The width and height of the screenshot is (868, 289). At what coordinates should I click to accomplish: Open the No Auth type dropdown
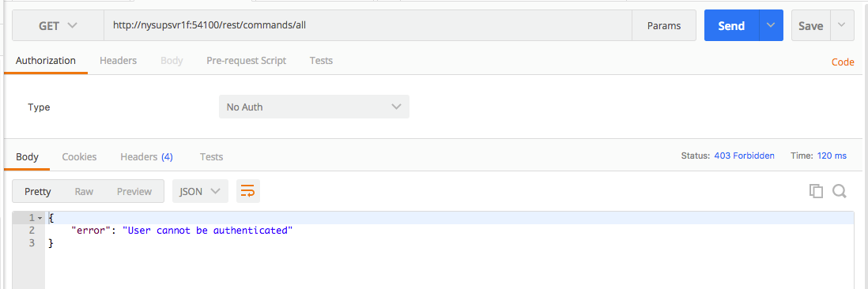tap(314, 107)
